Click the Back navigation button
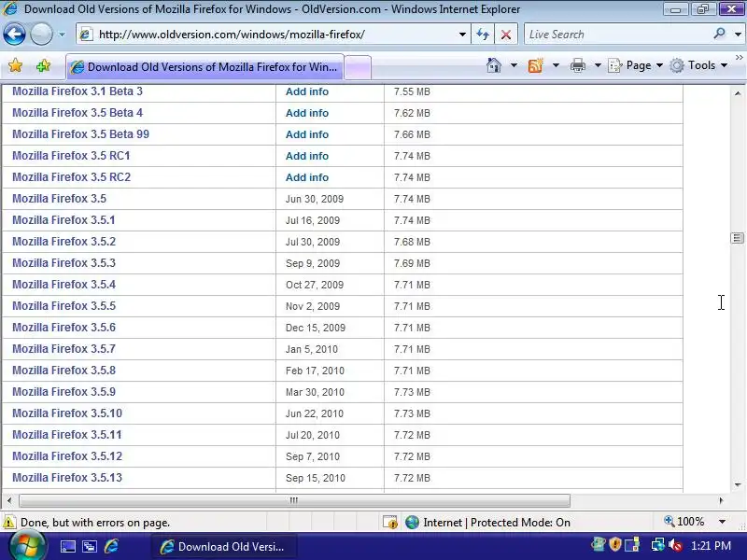The height and width of the screenshot is (560, 747). point(14,35)
